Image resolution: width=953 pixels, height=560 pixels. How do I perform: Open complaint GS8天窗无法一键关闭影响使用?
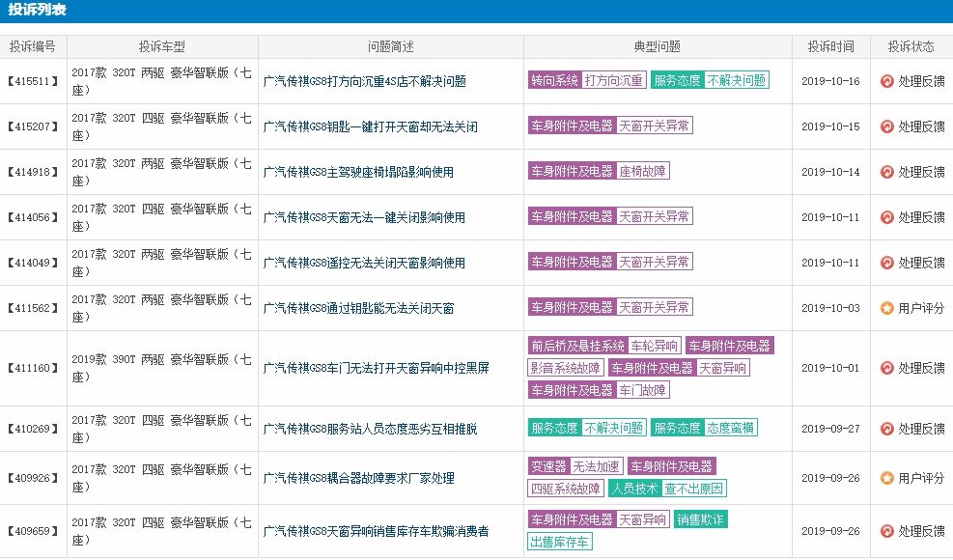pyautogui.click(x=364, y=217)
